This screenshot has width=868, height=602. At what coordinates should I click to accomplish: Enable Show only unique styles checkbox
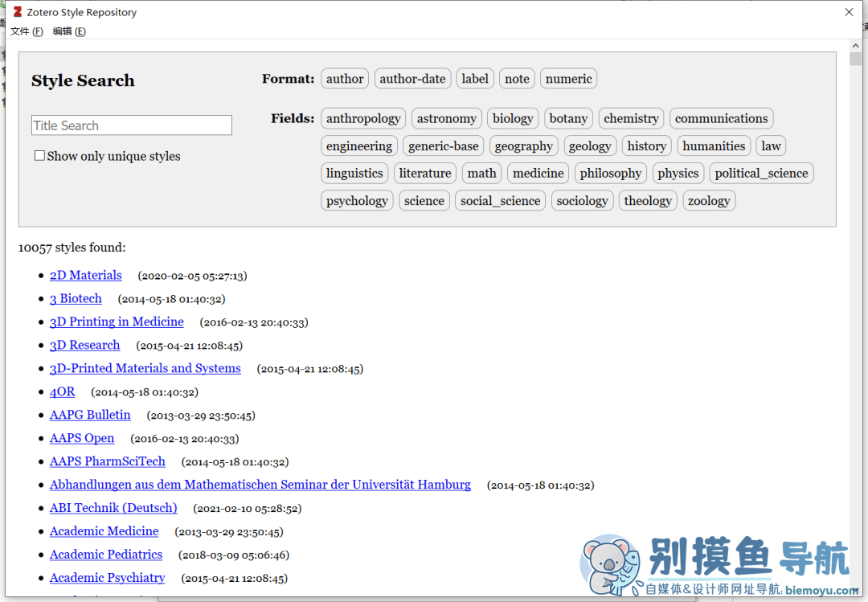tap(39, 156)
